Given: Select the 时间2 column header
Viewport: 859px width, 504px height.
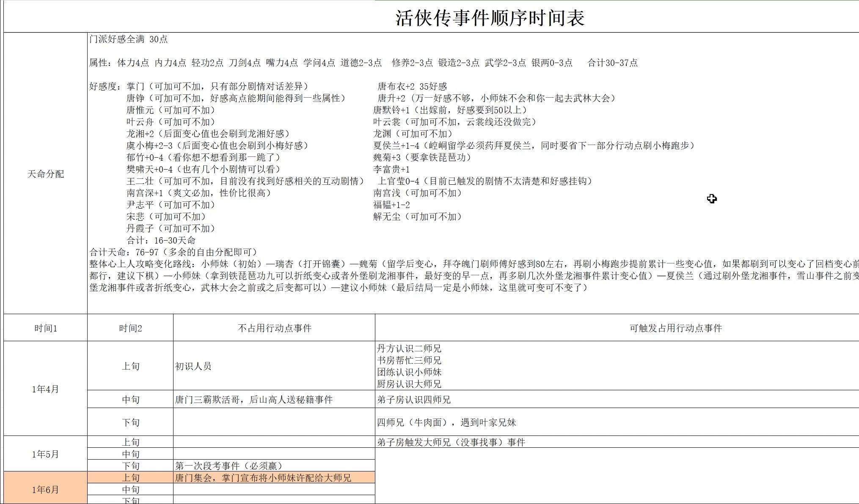Looking at the screenshot, I should (x=130, y=328).
